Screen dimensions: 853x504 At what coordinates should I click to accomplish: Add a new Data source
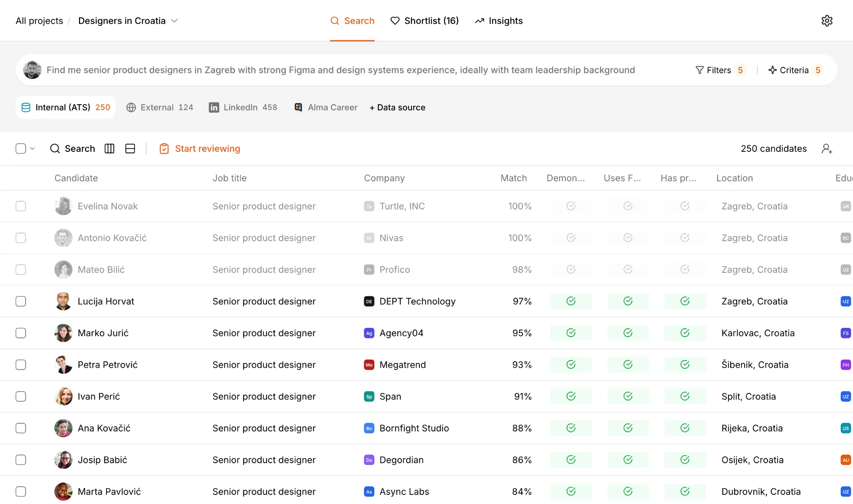[x=397, y=107]
